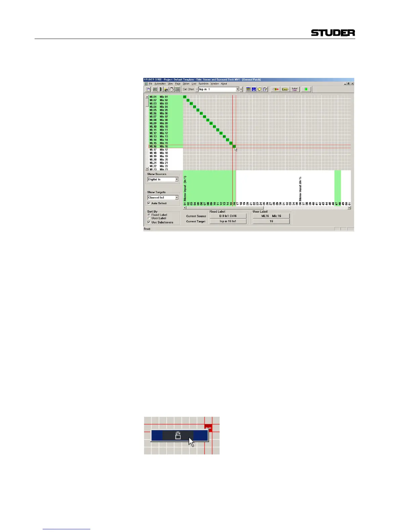Click the target scrollbar left arrow

coord(184,208)
